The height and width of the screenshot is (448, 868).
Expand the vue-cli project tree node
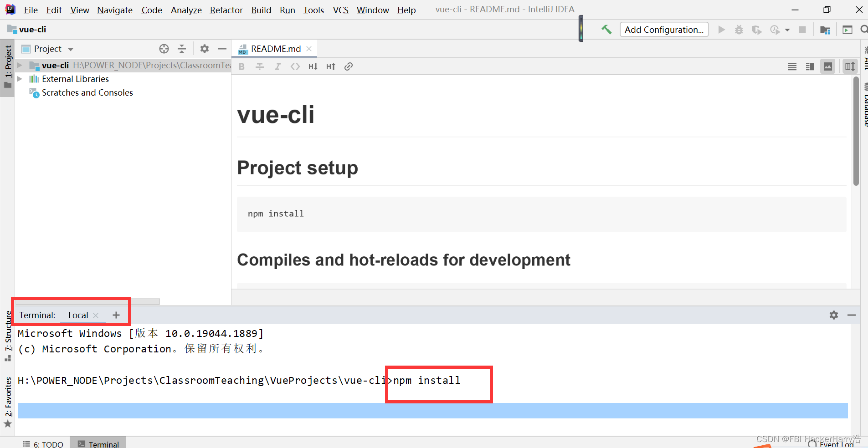[20, 65]
